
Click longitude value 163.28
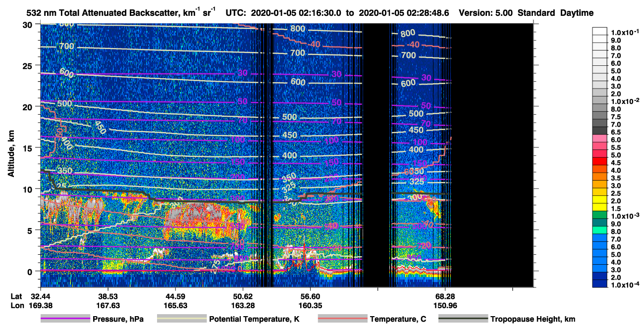pyautogui.click(x=243, y=305)
